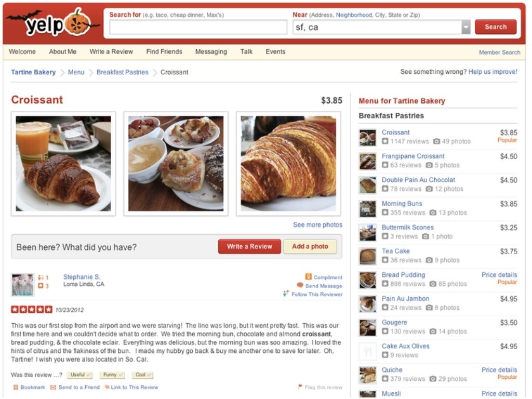Click the Compliment icon next to Stephanie S.
This screenshot has width=532, height=399.
click(309, 277)
